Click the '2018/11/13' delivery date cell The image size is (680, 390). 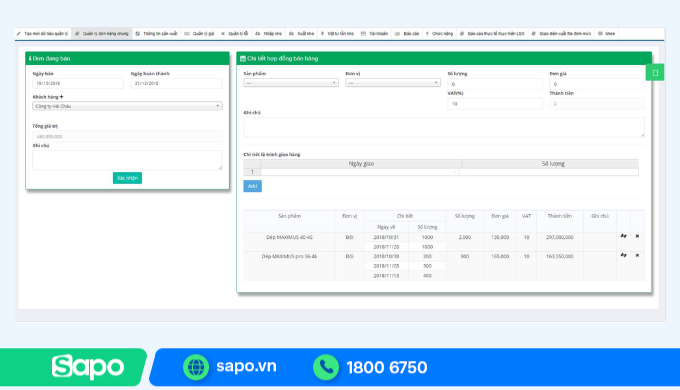[x=386, y=275]
